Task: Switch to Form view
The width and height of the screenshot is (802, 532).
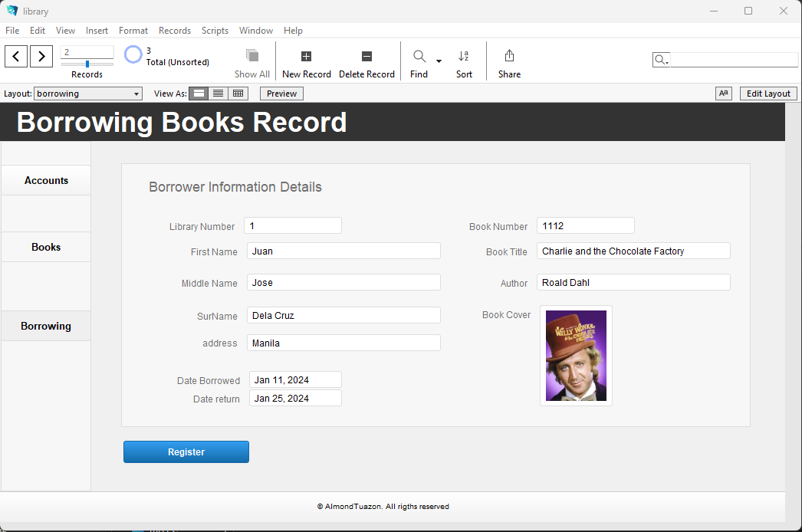Action: [199, 94]
